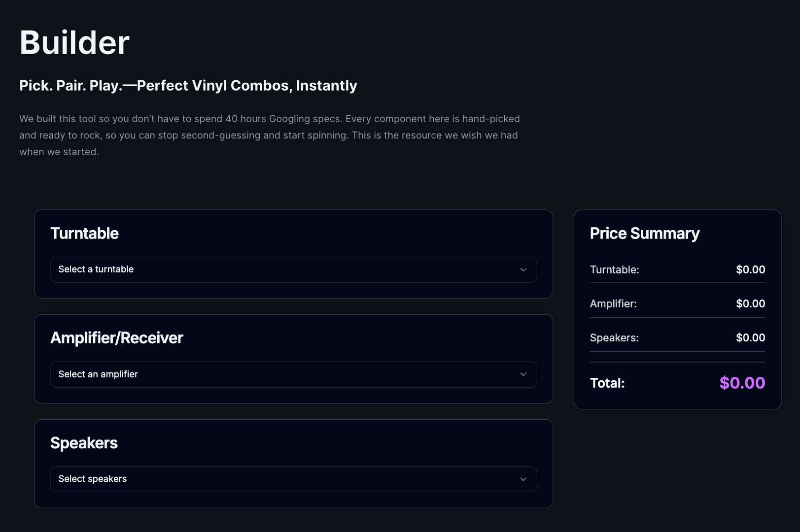The image size is (800, 532).
Task: Open the speakers selection dropdown
Action: [x=293, y=479]
